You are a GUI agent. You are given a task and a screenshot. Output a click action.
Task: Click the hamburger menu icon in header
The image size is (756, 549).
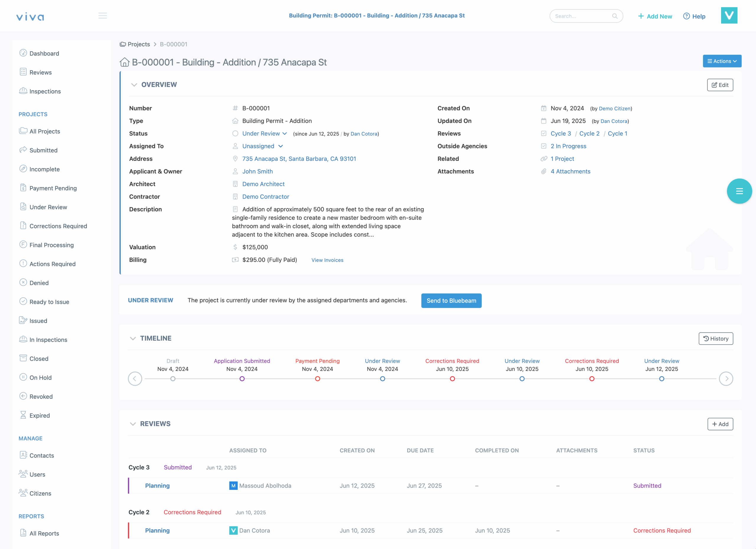click(x=102, y=16)
